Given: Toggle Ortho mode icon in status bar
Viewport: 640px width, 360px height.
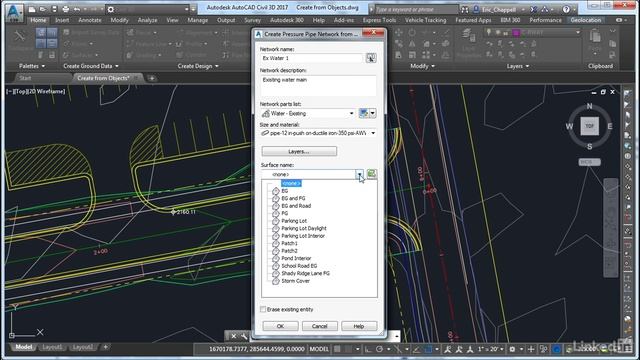Looking at the screenshot, I should coord(368,349).
